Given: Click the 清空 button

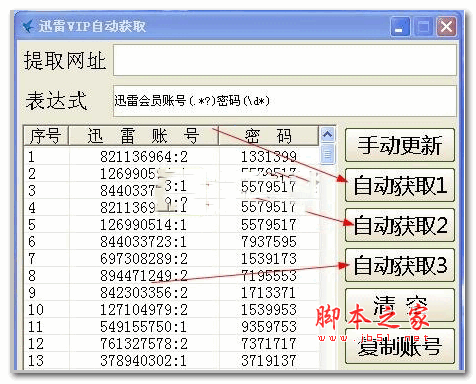Looking at the screenshot, I should tap(400, 305).
